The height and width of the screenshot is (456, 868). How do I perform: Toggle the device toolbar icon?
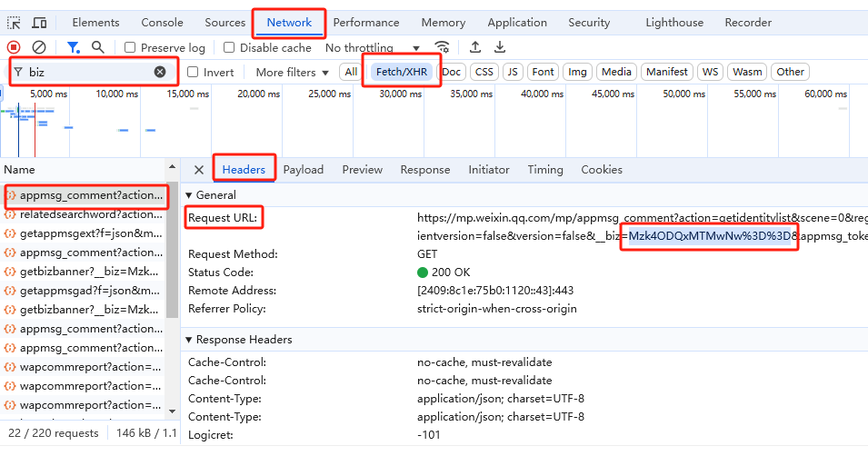click(39, 23)
